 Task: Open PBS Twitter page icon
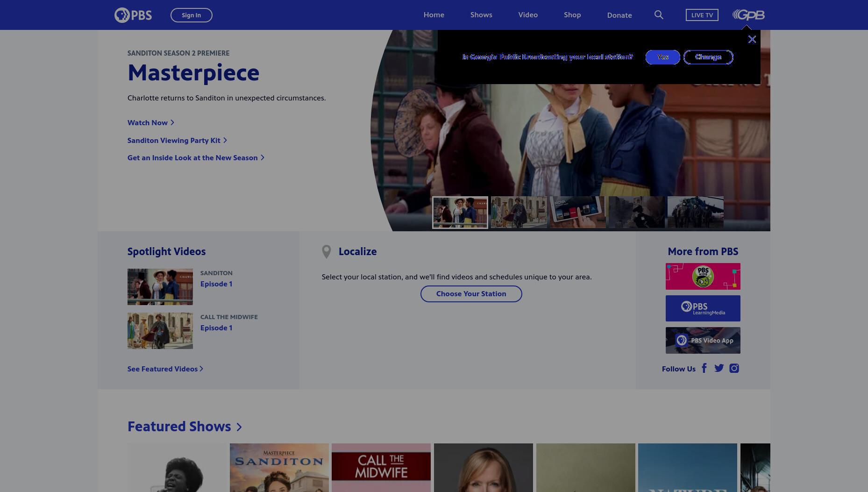pos(719,368)
